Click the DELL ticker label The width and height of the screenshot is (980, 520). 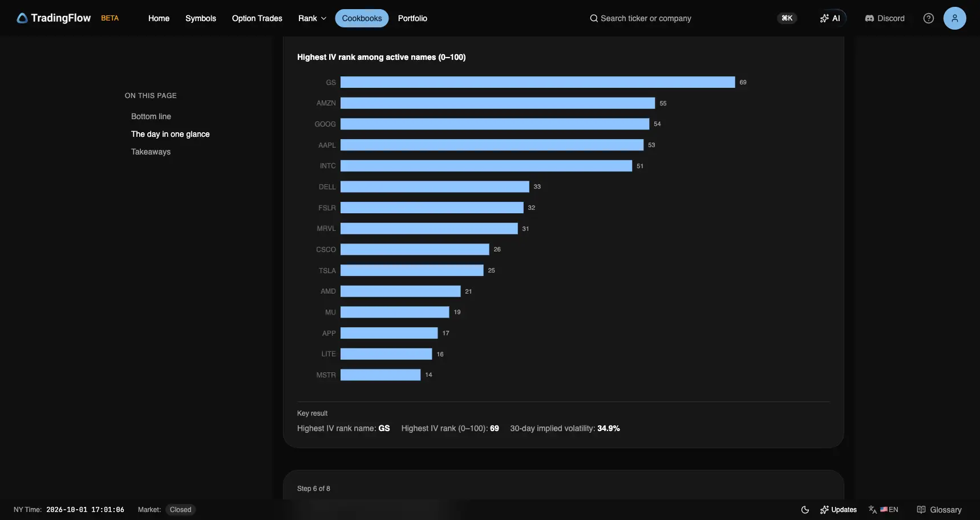(327, 187)
